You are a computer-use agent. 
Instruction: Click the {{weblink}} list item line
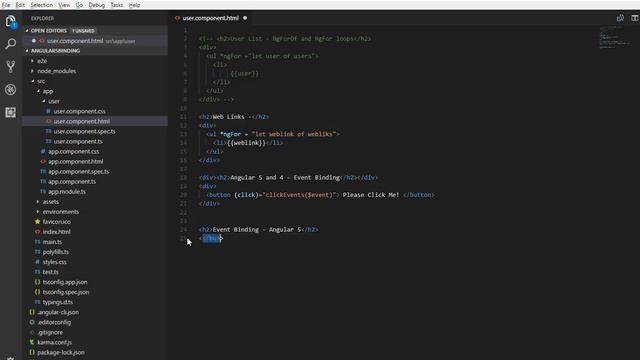click(248, 143)
